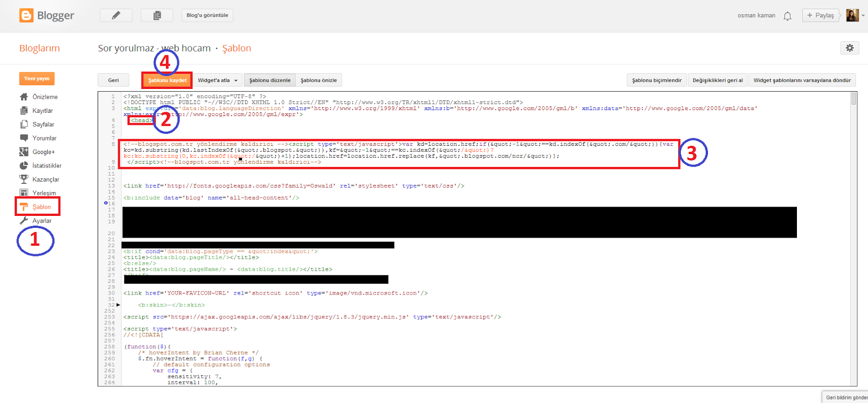
Task: Click the sensitivity: 7 code line
Action: tap(194, 376)
